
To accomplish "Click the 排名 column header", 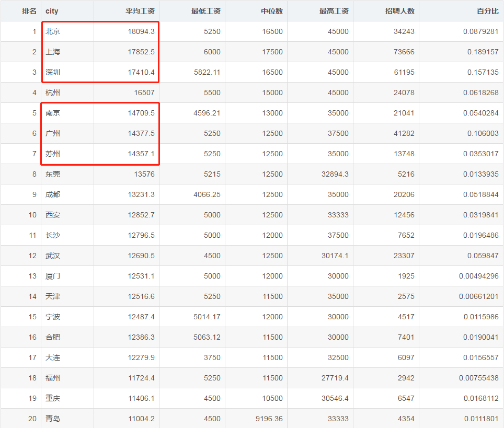I will 29,11.
